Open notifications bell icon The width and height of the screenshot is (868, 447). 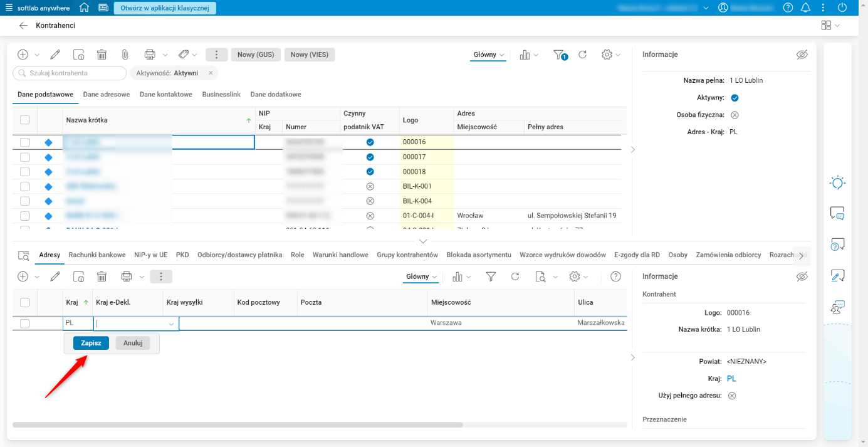806,8
